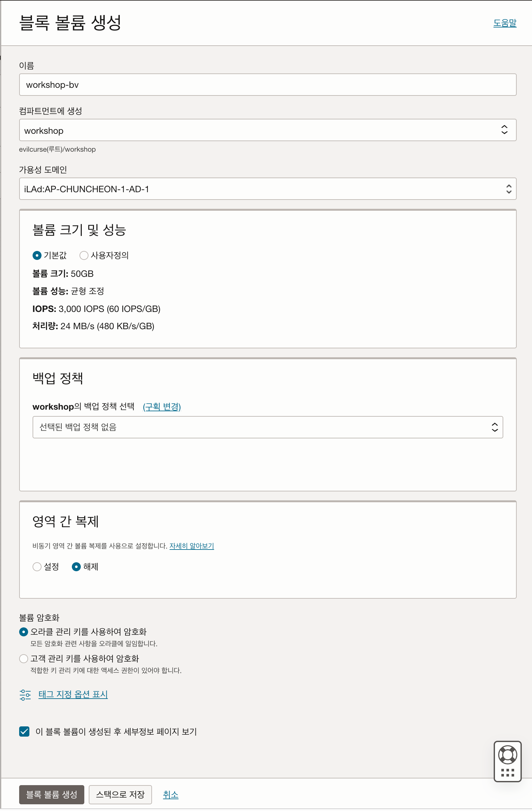Open the 도움말 help link
The height and width of the screenshot is (811, 532).
coord(505,23)
